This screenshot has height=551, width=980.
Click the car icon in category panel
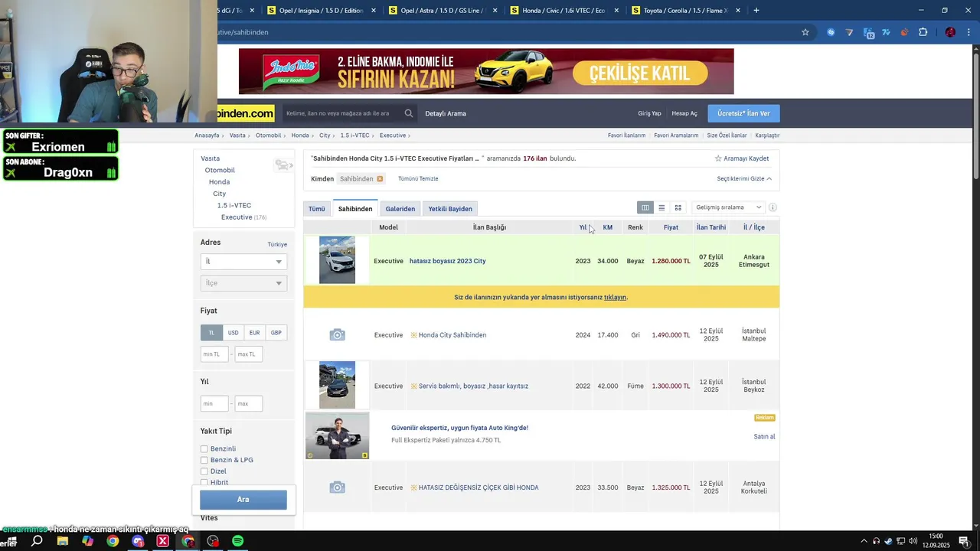[x=283, y=165]
